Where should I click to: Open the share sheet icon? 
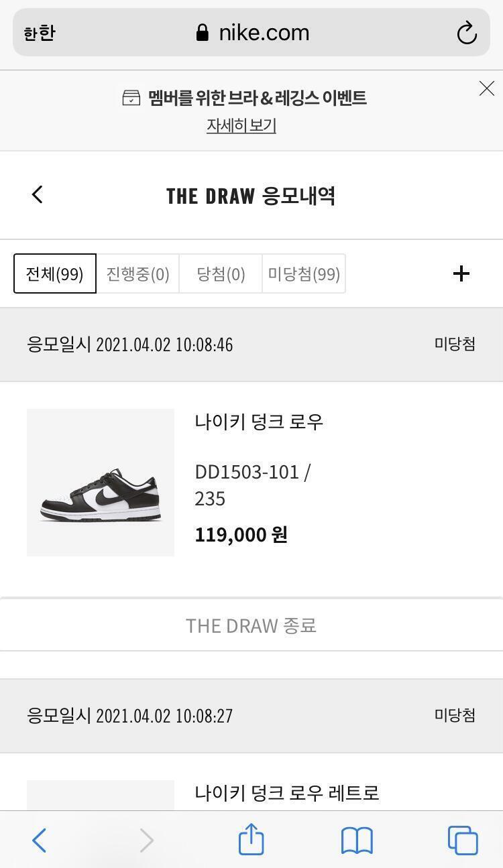[251, 839]
